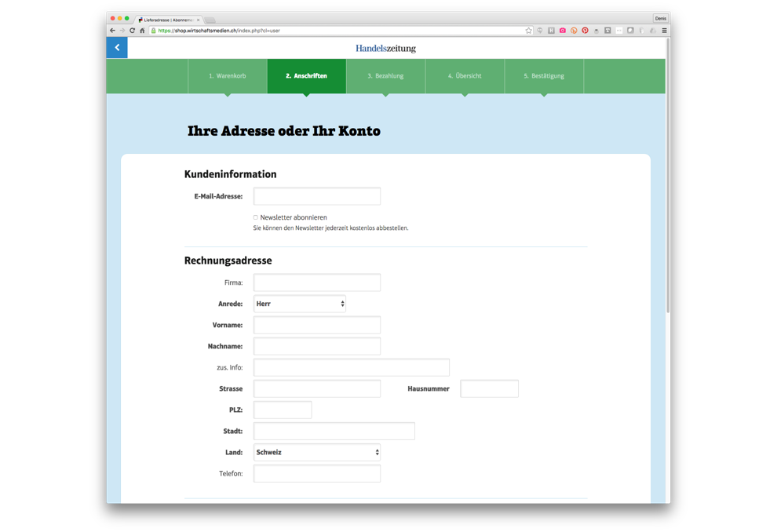The height and width of the screenshot is (532, 777).
Task: Go to step 5. Bestätigung
Action: coord(544,76)
